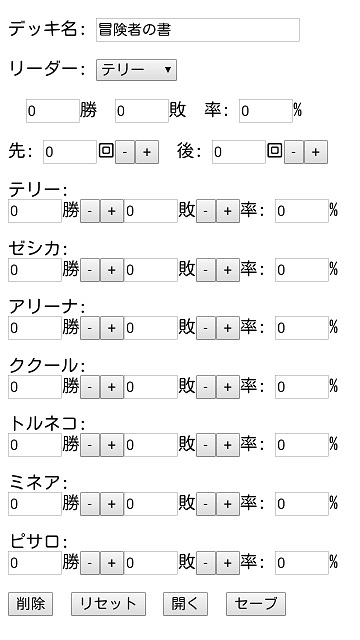Click the リセット button

(x=108, y=604)
